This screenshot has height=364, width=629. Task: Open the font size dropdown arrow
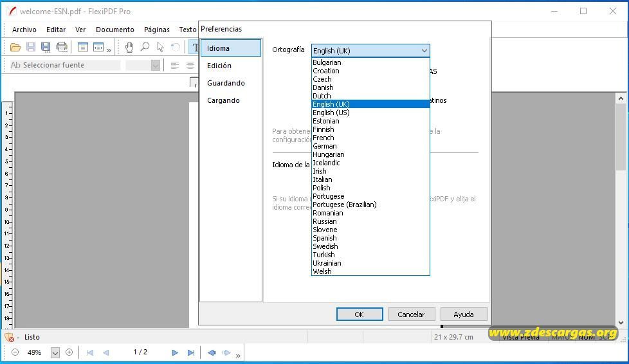point(156,65)
